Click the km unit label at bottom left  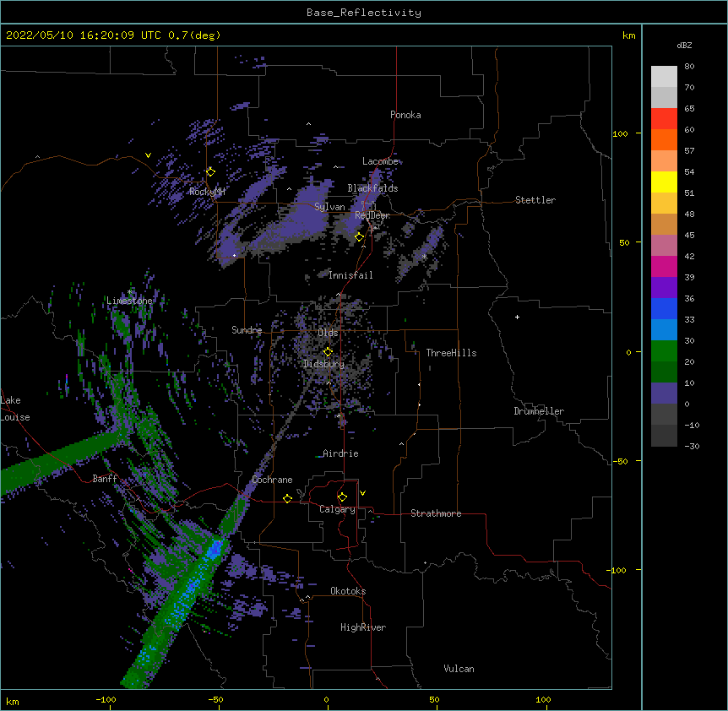coord(13,701)
